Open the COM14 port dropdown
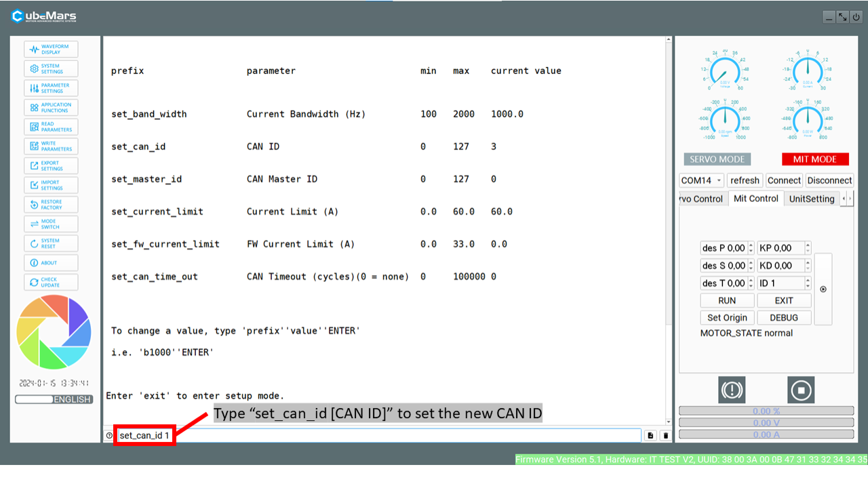This screenshot has height=488, width=868. (x=701, y=180)
